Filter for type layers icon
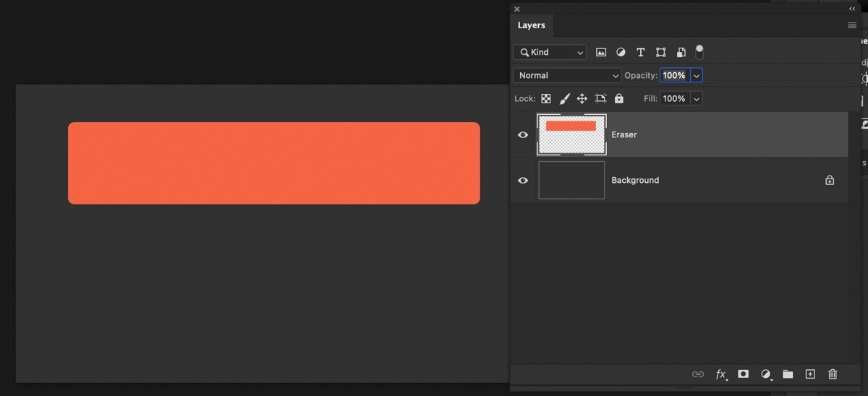The image size is (868, 396). click(640, 52)
